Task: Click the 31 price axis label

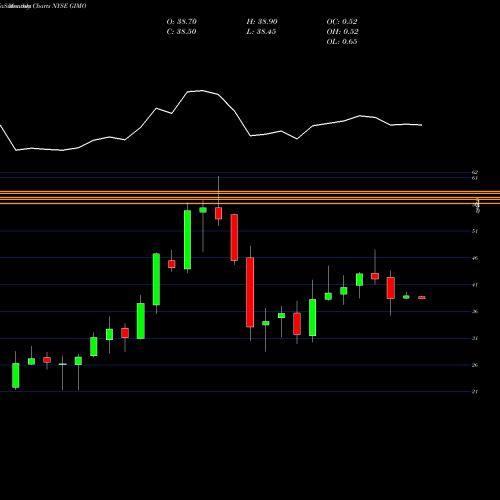Action: (x=475, y=338)
